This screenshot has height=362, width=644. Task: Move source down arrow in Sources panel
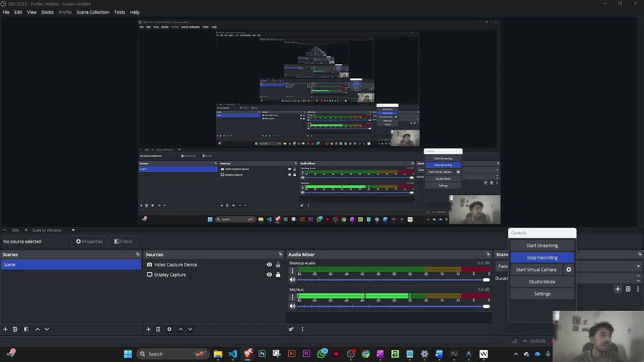(190, 329)
